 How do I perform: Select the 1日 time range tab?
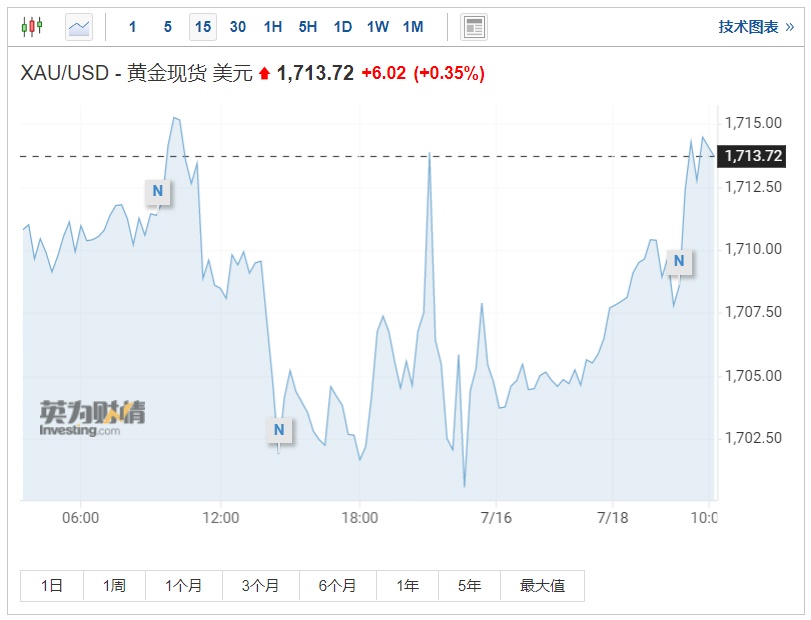tap(52, 586)
